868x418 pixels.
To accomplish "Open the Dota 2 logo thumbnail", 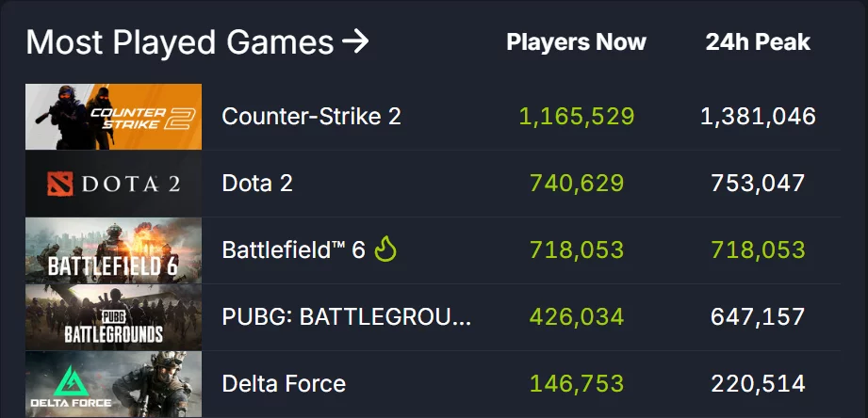I will [113, 184].
